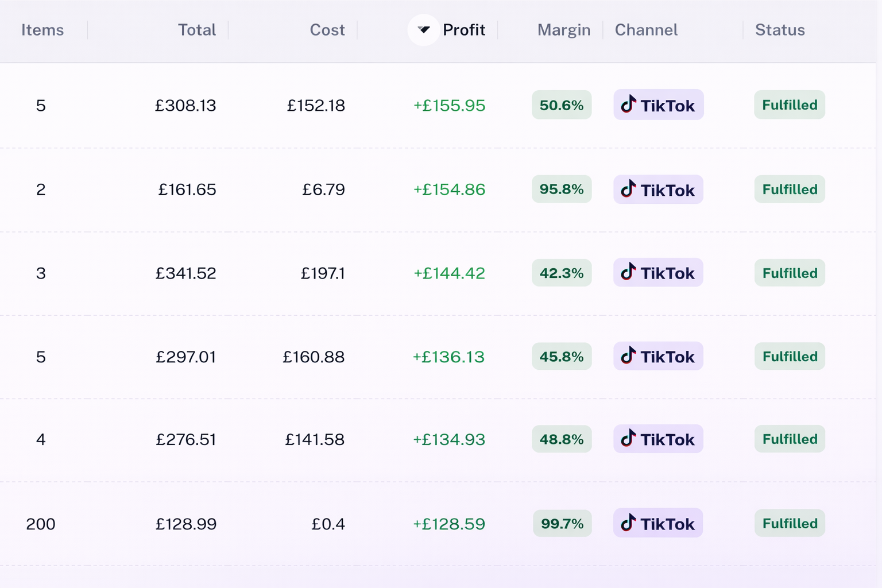Click TikTok icon in the £341.52 row

[x=629, y=272]
